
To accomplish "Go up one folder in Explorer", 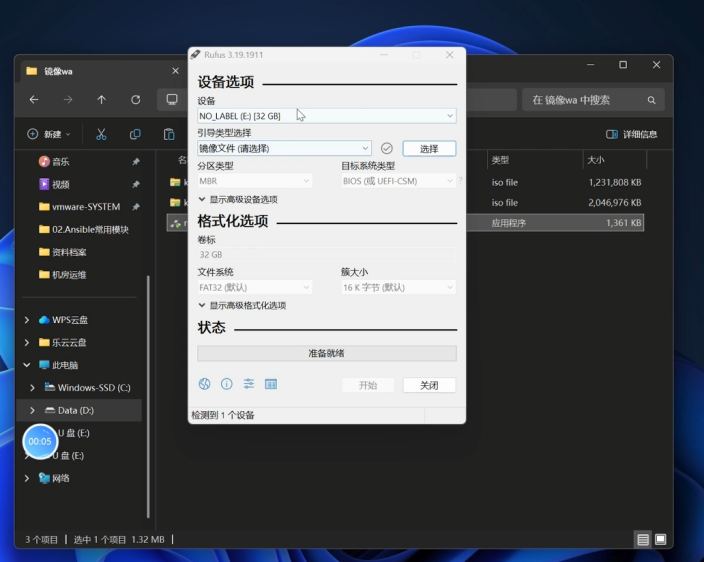I will 102,100.
